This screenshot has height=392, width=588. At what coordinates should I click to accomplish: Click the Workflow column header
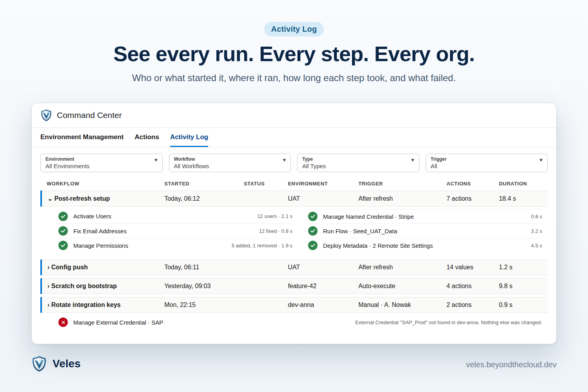tap(63, 184)
